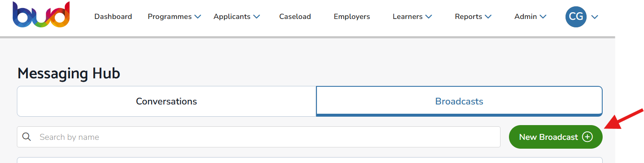
Task: Select the Broadcasts tab
Action: [459, 102]
